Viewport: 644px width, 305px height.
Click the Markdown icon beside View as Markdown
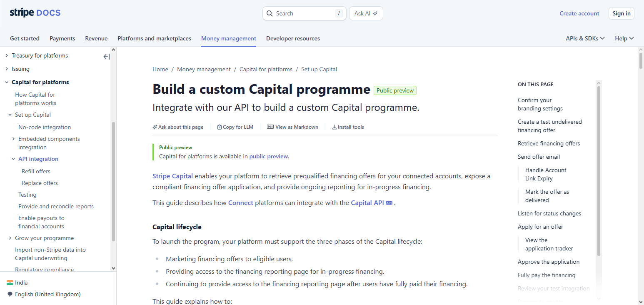click(270, 127)
